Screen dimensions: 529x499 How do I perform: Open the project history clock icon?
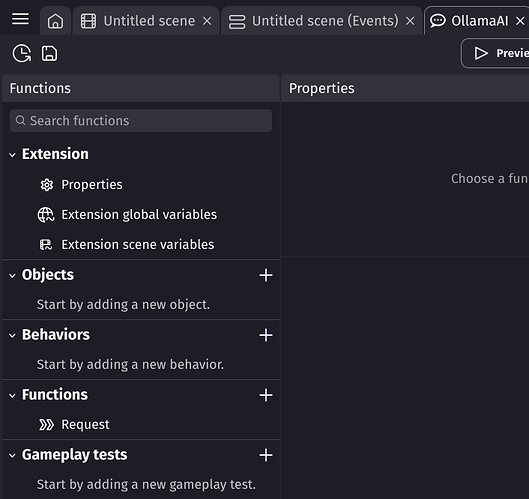tap(22, 53)
